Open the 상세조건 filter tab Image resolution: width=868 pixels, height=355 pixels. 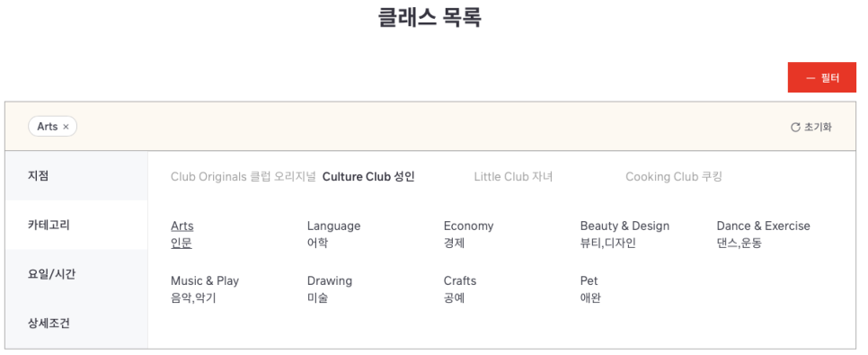point(76,324)
